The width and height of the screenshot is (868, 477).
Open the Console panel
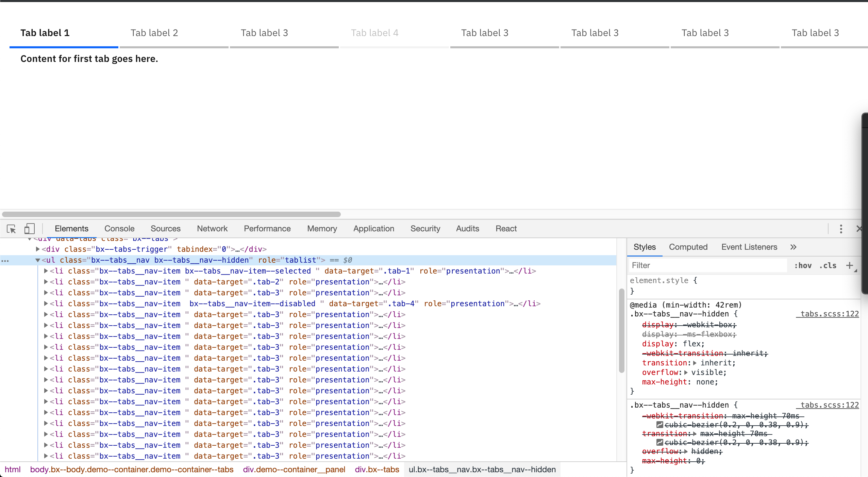[x=119, y=228]
